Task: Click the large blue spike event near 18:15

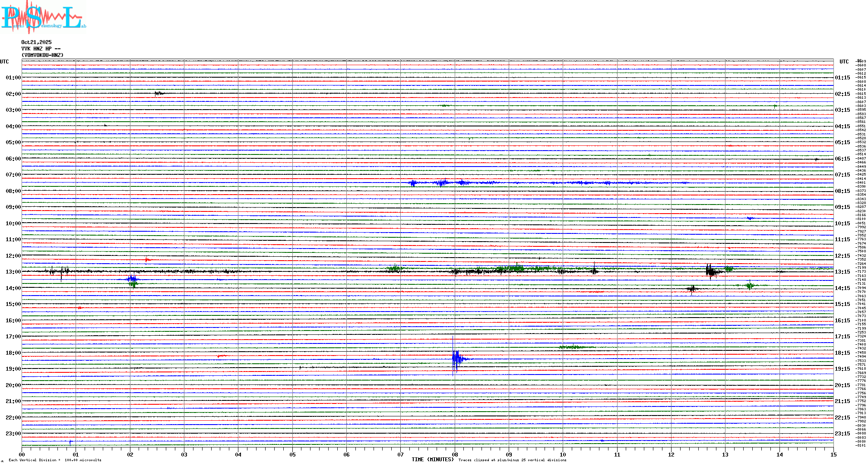Action: pyautogui.click(x=456, y=358)
